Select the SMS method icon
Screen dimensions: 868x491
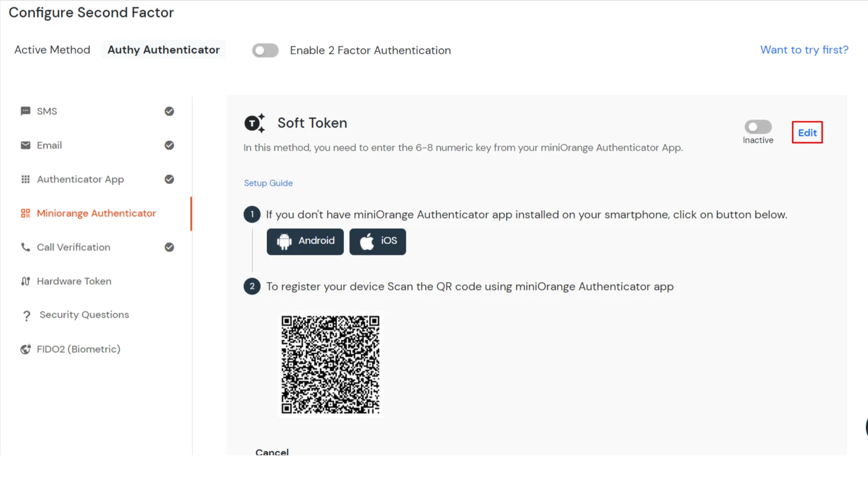tap(25, 111)
